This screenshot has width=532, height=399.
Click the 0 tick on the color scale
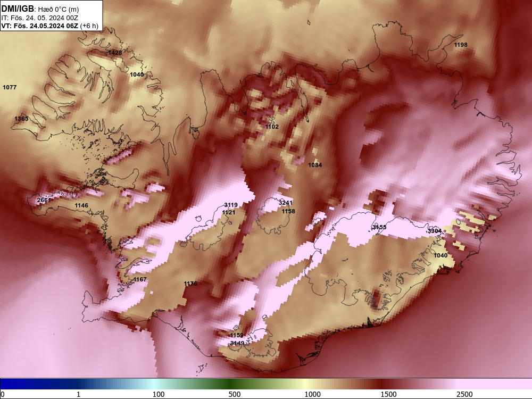tap(3, 394)
